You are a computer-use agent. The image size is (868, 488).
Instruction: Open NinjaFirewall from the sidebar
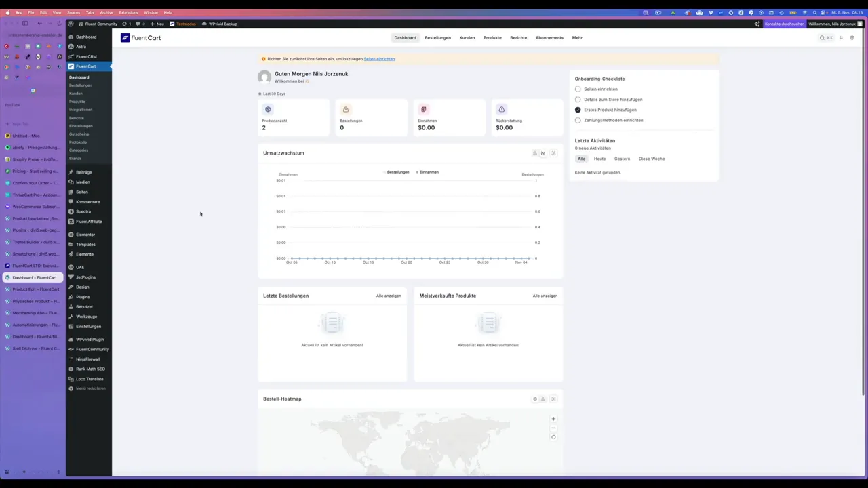(x=87, y=359)
